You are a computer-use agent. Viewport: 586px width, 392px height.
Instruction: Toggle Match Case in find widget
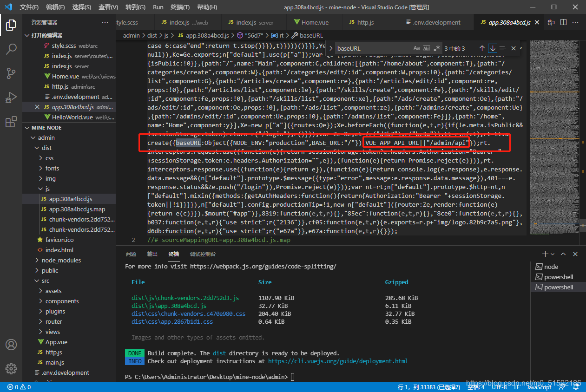click(x=416, y=48)
